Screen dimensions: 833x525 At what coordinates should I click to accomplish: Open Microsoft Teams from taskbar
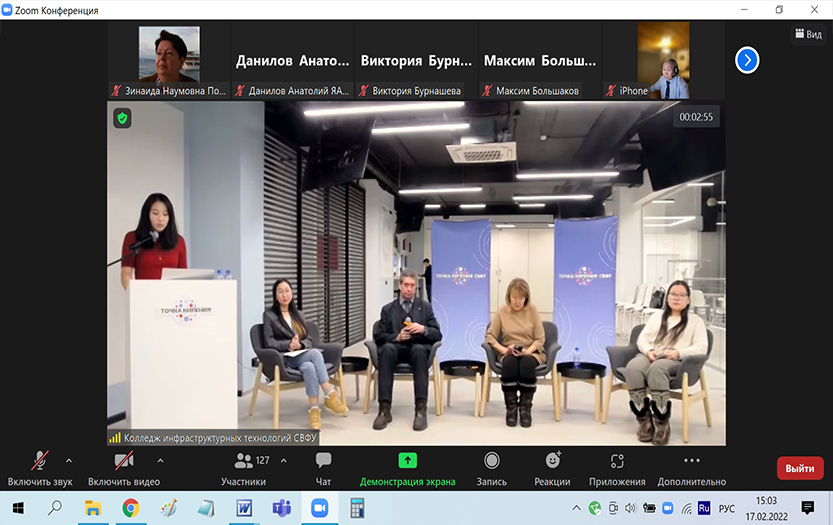(281, 508)
